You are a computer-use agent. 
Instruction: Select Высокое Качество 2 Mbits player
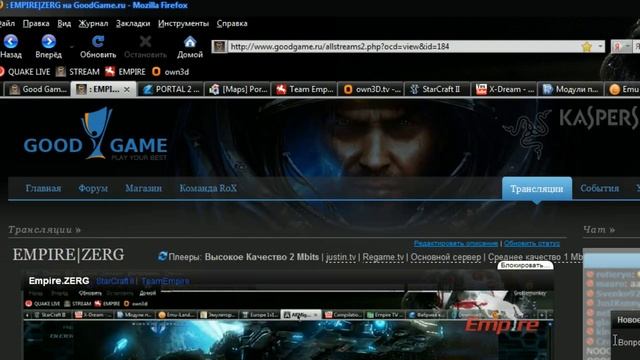click(x=262, y=257)
